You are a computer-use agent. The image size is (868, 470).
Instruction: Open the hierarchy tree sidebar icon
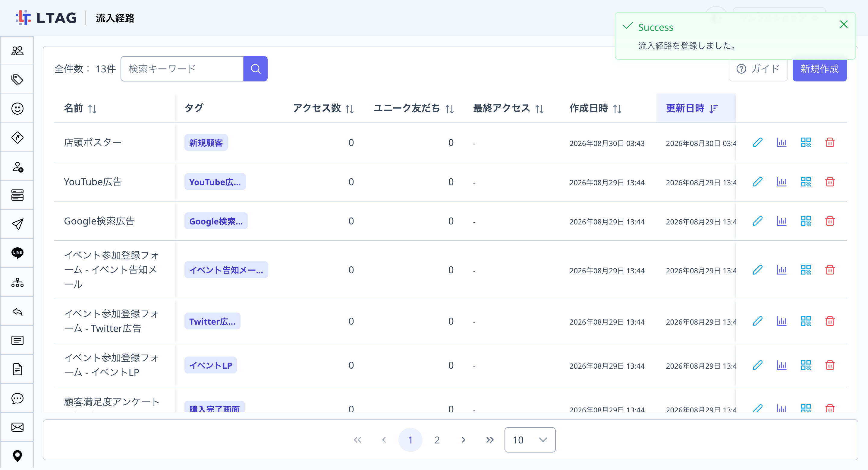(x=17, y=283)
